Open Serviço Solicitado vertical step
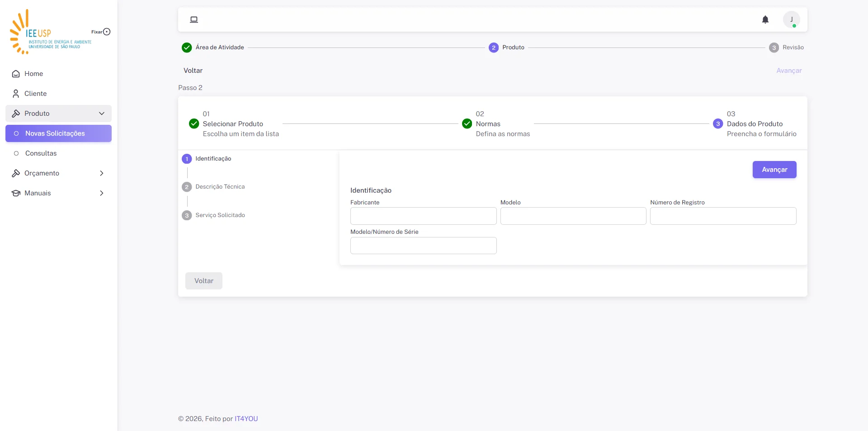Screen dimensions: 868x431 [213, 215]
